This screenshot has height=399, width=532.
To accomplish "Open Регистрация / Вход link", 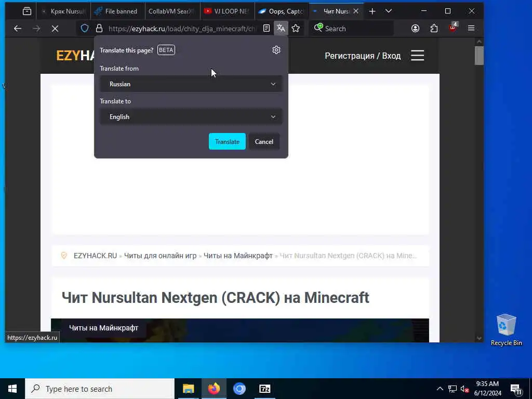I will (363, 56).
